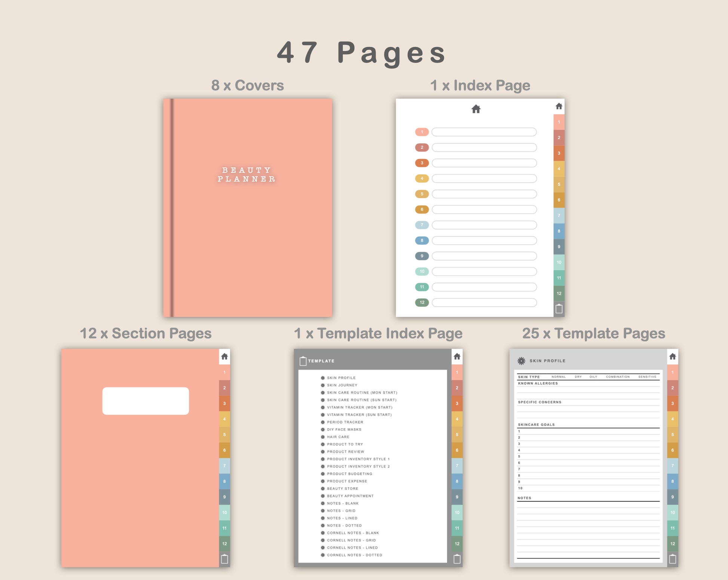Screen dimensions: 728x580
Task: Click the '25 x Template Pages' caption
Action: [594, 333]
